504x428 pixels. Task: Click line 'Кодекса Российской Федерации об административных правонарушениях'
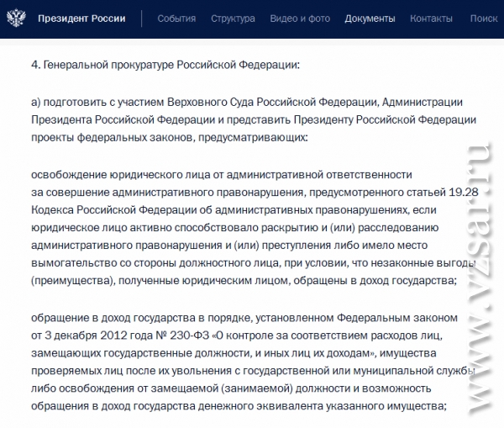pos(234,210)
